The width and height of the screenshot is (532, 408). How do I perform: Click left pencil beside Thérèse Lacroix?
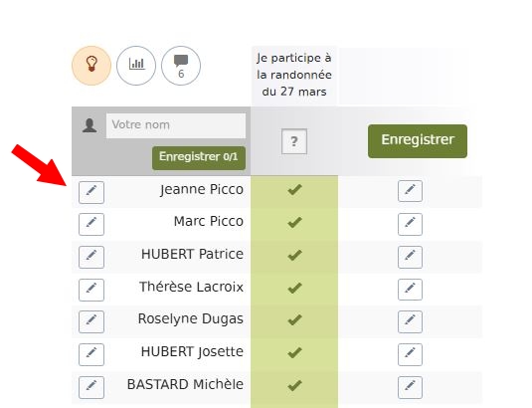pyautogui.click(x=91, y=290)
